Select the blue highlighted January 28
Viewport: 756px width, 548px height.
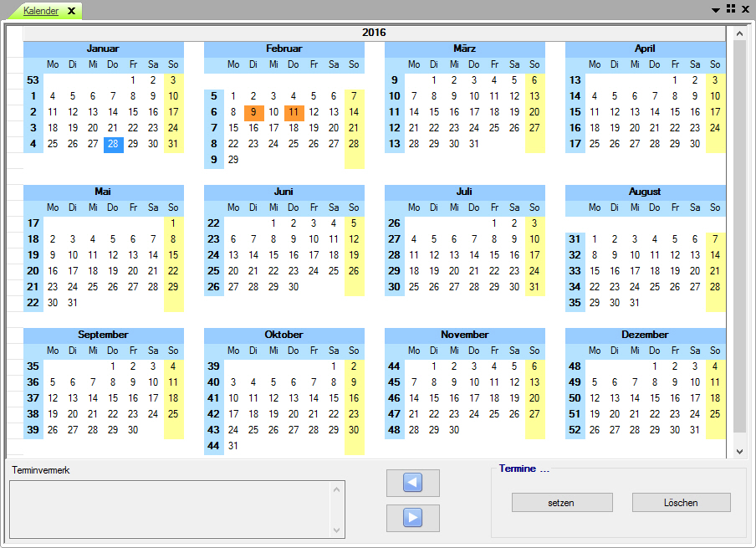click(x=113, y=144)
